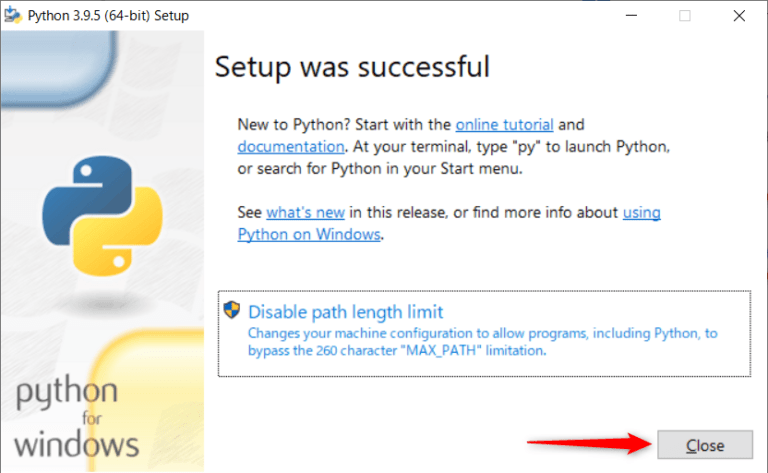The image size is (768, 473).
Task: Click the Python installer icon in title bar
Action: pos(14,16)
